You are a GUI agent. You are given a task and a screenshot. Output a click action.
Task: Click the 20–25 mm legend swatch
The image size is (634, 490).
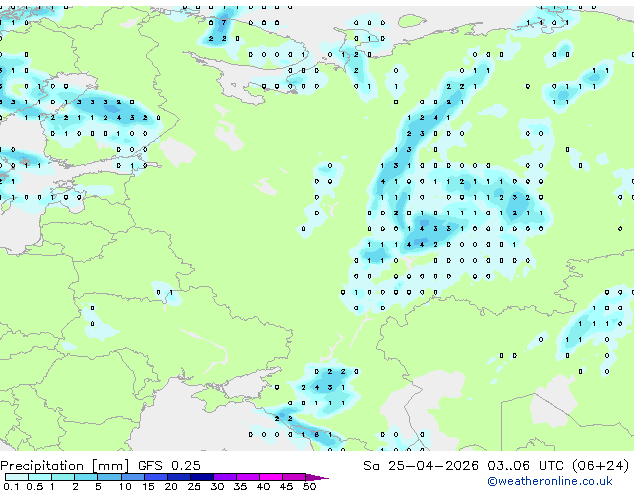coord(179,477)
